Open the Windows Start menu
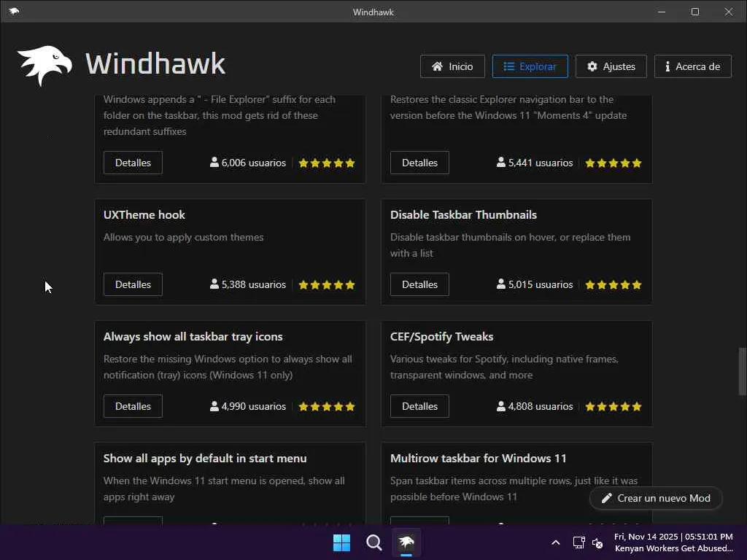 point(341,542)
